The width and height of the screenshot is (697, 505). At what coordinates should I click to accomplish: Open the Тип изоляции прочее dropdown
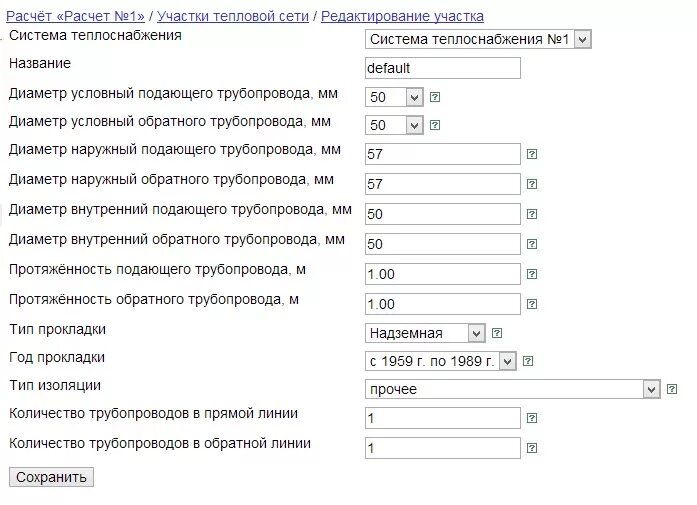tap(513, 389)
